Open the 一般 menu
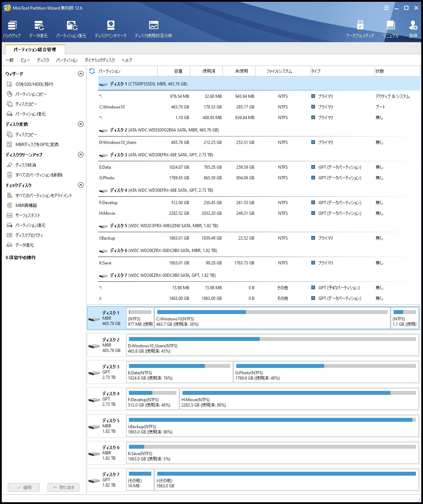The width and height of the screenshot is (423, 504). (x=10, y=60)
